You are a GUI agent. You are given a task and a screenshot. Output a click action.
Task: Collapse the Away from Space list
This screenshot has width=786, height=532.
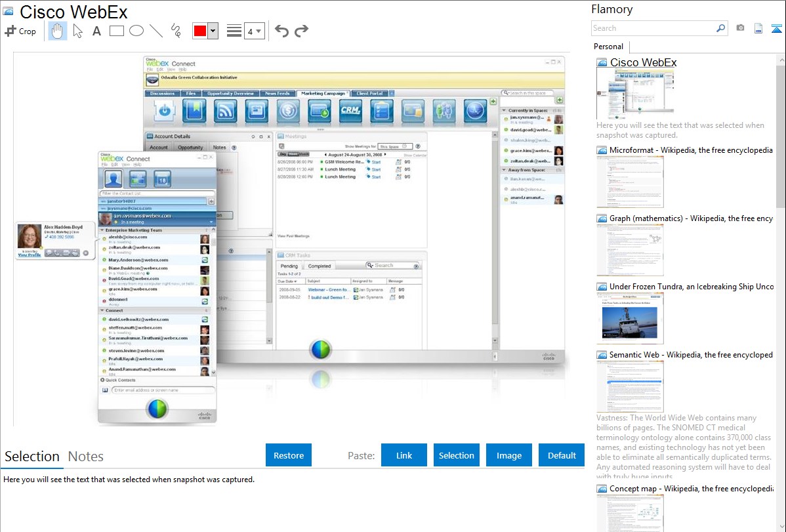[505, 170]
